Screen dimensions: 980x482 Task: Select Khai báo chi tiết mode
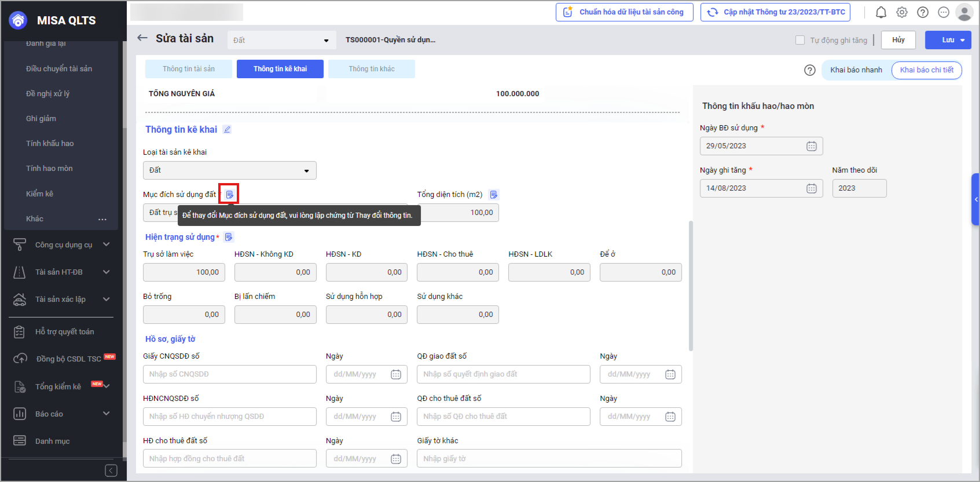tap(926, 70)
